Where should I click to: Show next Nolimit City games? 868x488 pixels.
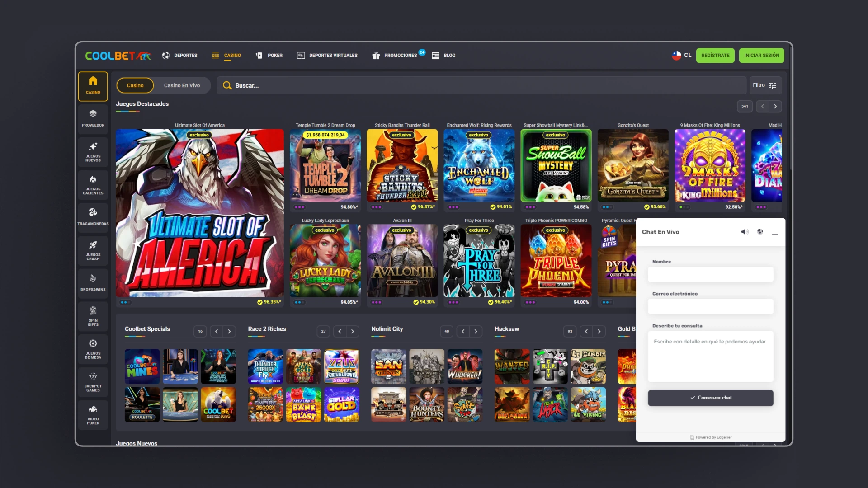476,332
